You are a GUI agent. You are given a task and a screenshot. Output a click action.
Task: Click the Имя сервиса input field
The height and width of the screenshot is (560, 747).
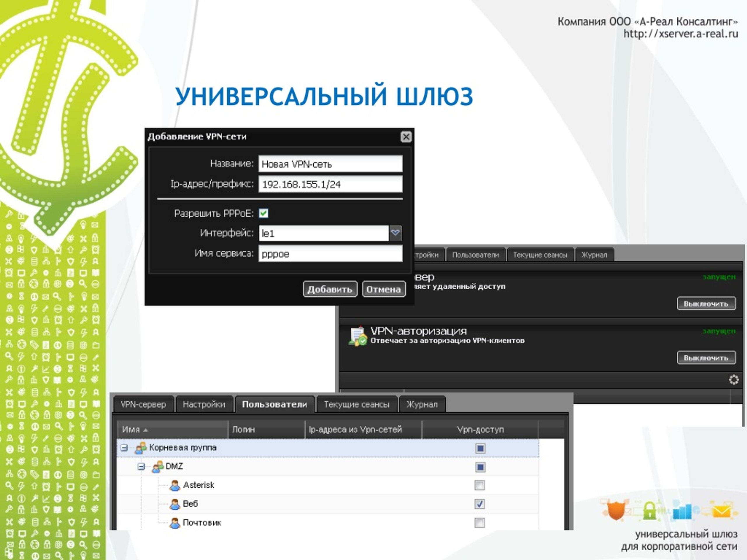point(330,253)
